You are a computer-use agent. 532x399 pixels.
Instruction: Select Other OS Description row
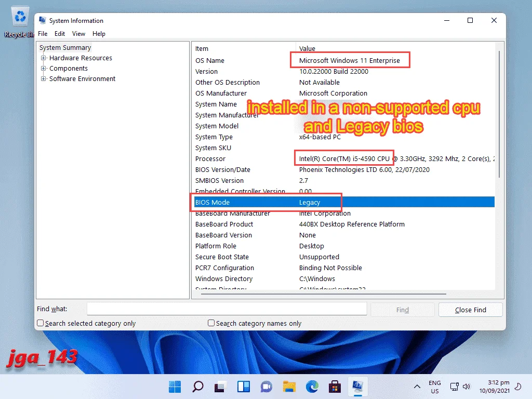click(x=343, y=83)
